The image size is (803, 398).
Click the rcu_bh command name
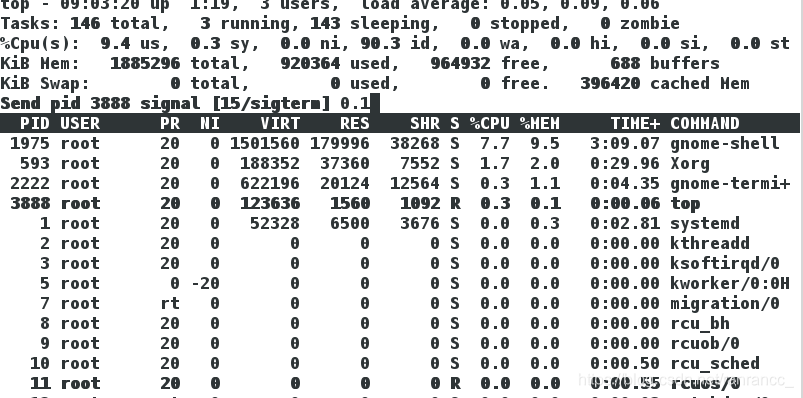(700, 324)
